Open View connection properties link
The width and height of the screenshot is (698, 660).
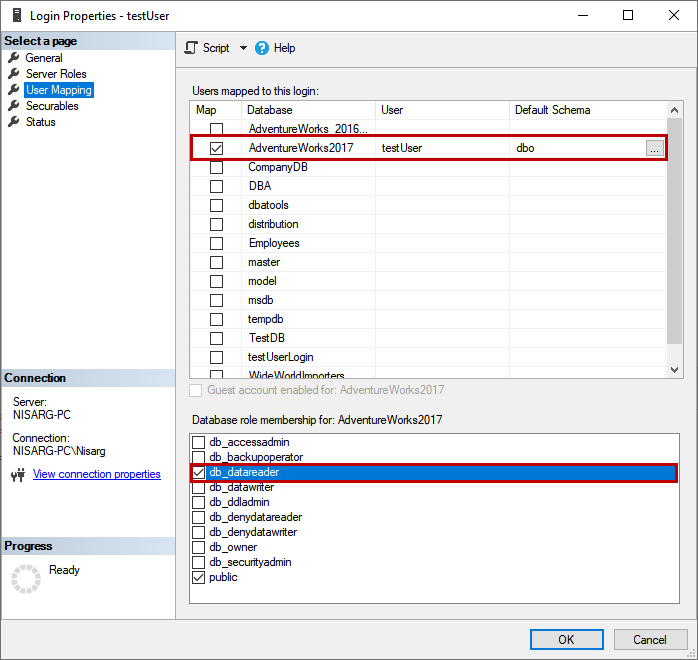pyautogui.click(x=97, y=474)
